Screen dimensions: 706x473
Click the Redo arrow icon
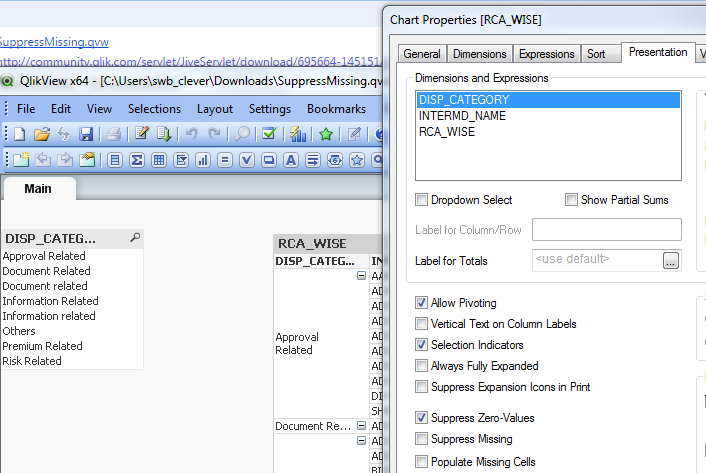tap(214, 134)
